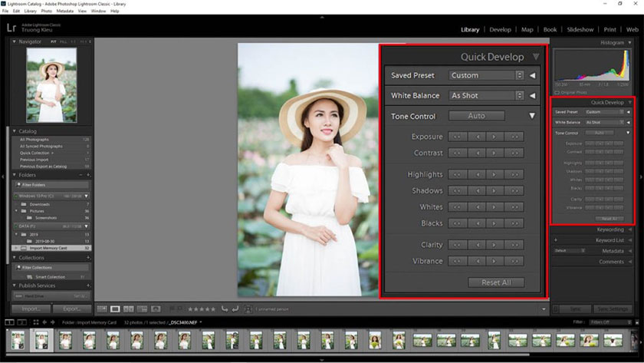Open the Filters Off dropdown
This screenshot has height=363, width=644.
[610, 322]
